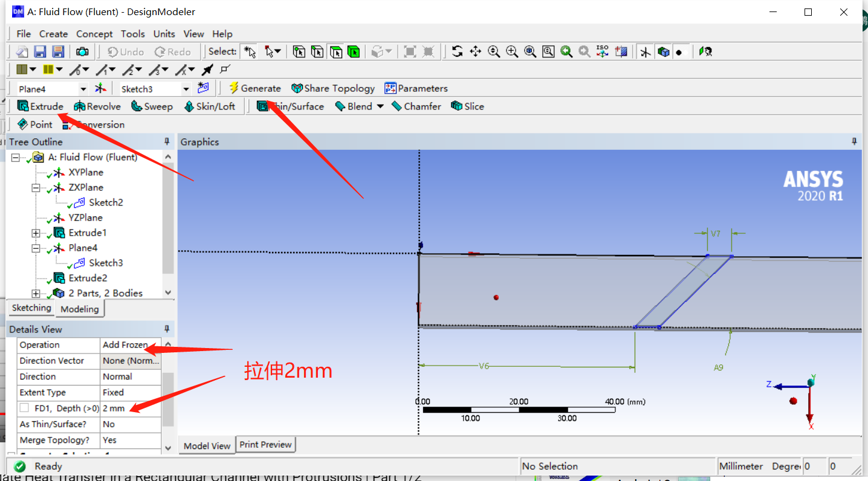Open the Blend dropdown arrow
The image size is (868, 481).
[380, 106]
